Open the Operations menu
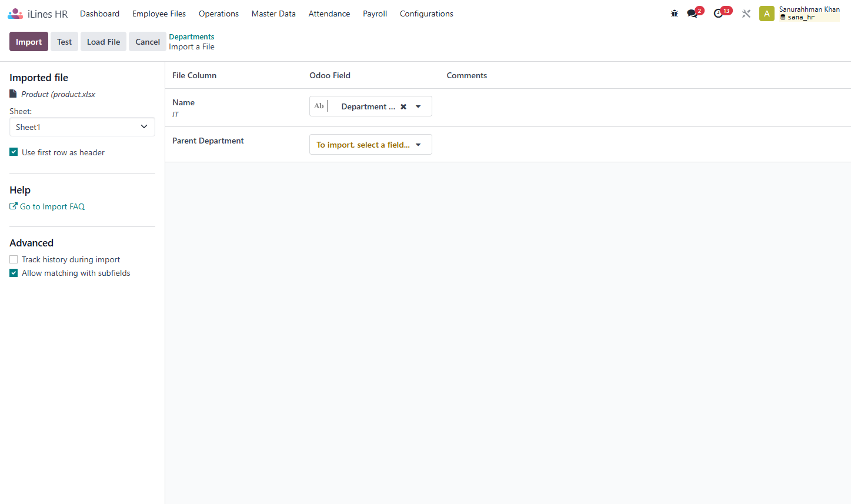This screenshot has width=851, height=504. [219, 14]
